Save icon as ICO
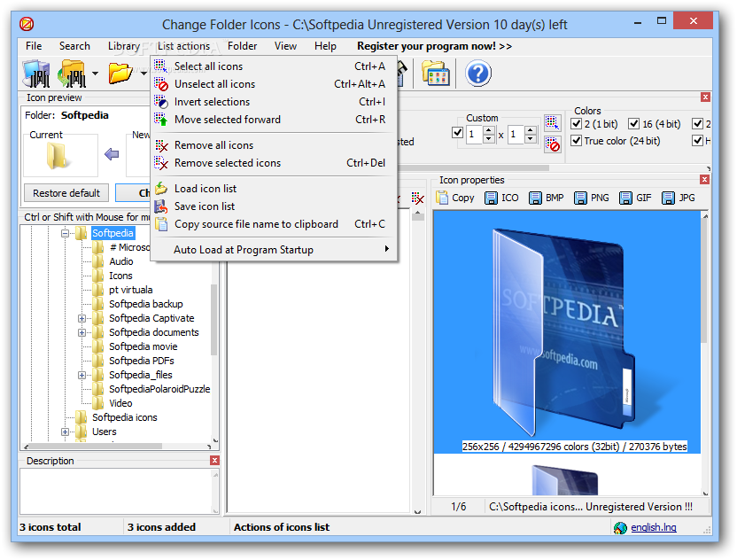Image resolution: width=737 pixels, height=560 pixels. pos(501,198)
